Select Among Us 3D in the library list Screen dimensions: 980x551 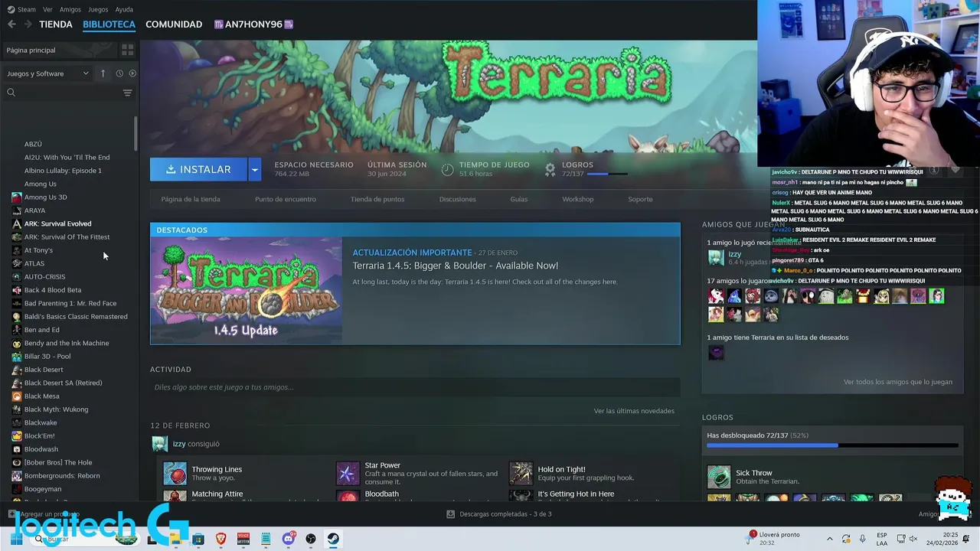coord(45,197)
